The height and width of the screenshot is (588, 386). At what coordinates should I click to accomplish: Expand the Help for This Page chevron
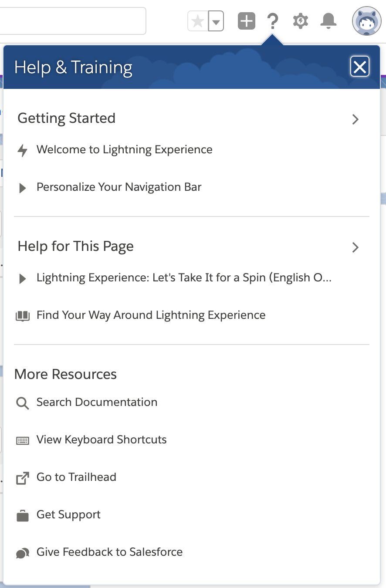(356, 247)
